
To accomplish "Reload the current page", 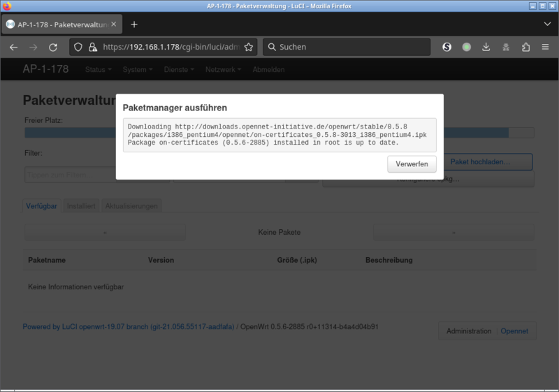I will pos(53,47).
